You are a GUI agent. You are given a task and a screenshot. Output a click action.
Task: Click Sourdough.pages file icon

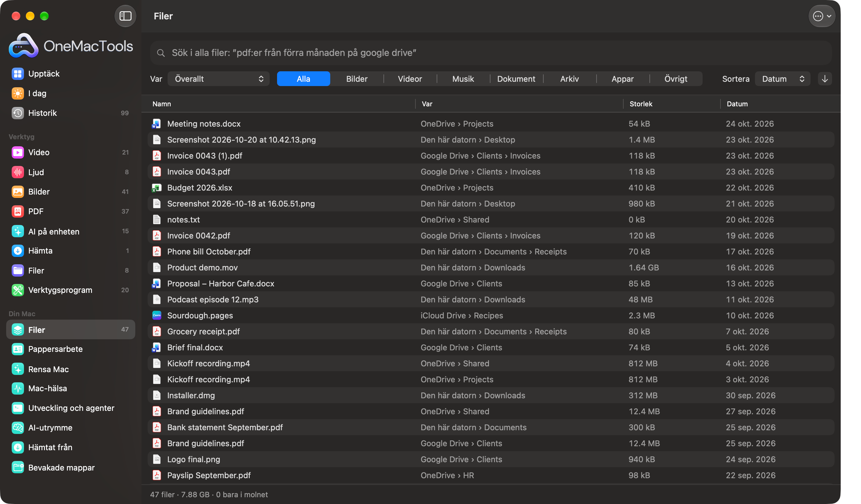pos(157,316)
